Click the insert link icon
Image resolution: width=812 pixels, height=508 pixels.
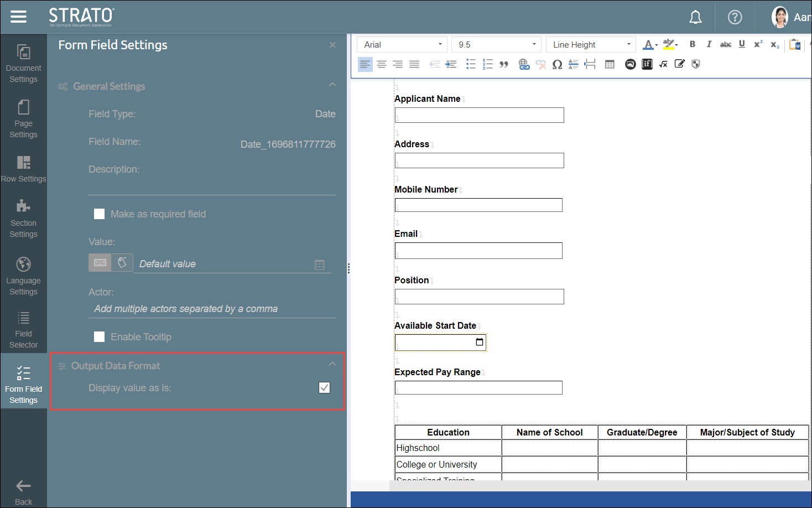524,65
